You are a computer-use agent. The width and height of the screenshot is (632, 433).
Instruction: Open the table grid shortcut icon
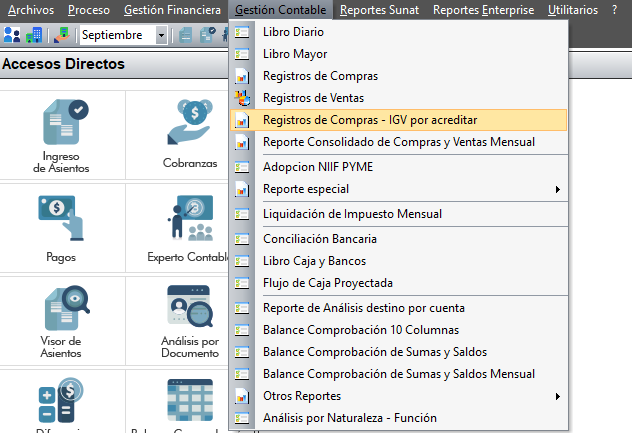(190, 400)
